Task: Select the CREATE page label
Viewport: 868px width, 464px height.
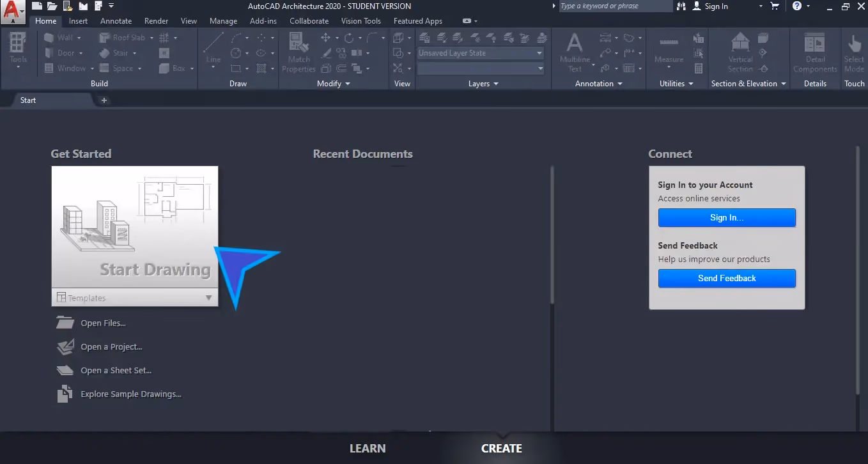Action: pos(502,449)
